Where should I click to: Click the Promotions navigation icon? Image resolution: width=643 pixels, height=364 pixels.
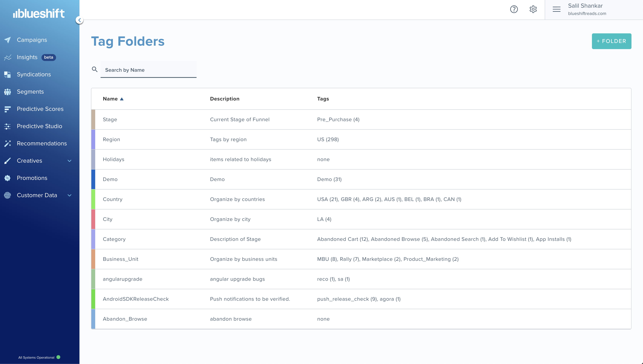tap(7, 178)
